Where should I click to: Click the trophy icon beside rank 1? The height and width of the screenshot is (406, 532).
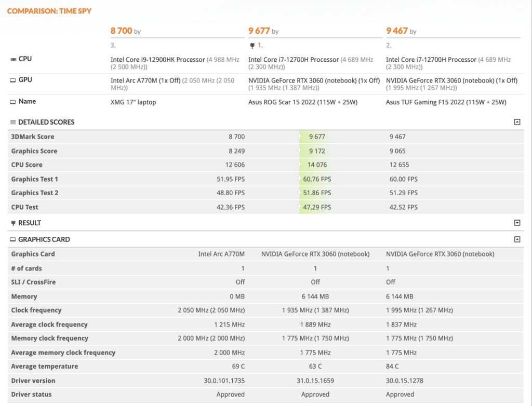click(x=252, y=46)
